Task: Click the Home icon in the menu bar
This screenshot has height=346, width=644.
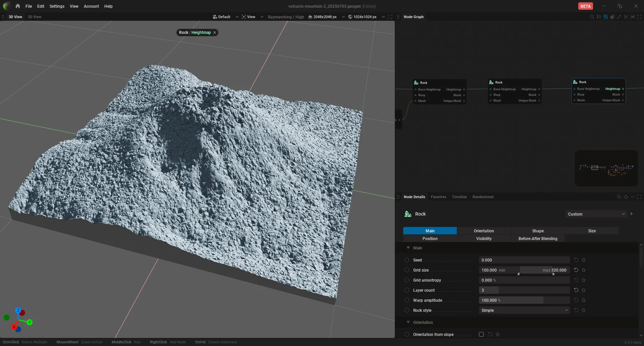Action: [18, 6]
